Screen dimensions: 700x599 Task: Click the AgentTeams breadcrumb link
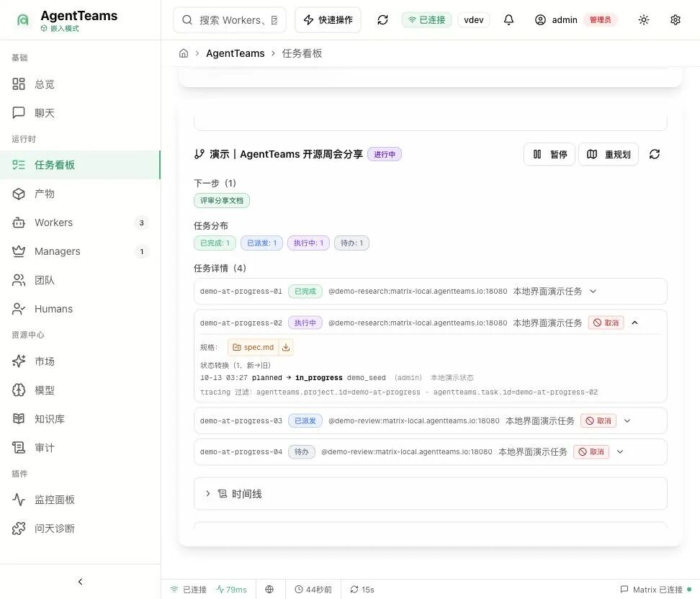pyautogui.click(x=235, y=53)
